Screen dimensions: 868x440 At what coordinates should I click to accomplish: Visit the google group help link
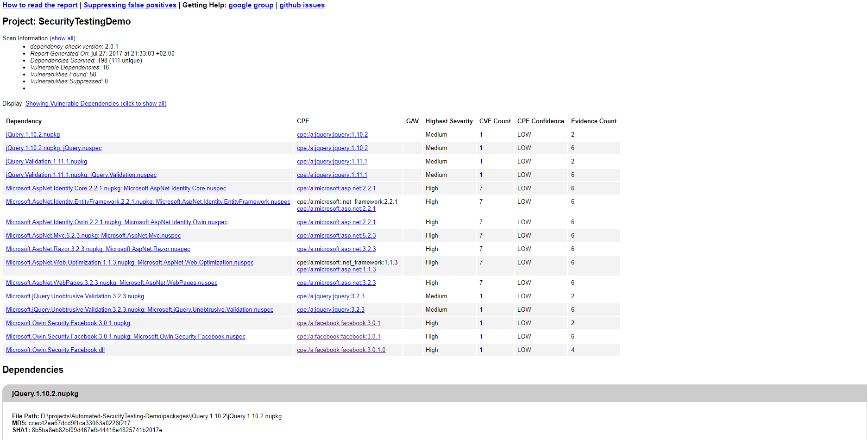pos(251,5)
